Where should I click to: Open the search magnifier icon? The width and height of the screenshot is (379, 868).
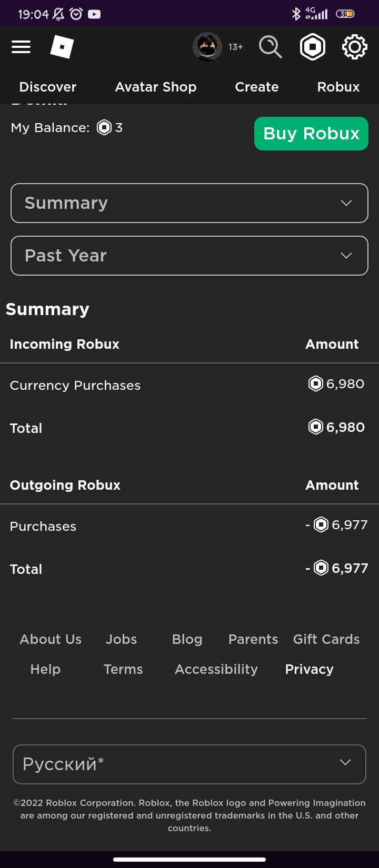click(270, 47)
